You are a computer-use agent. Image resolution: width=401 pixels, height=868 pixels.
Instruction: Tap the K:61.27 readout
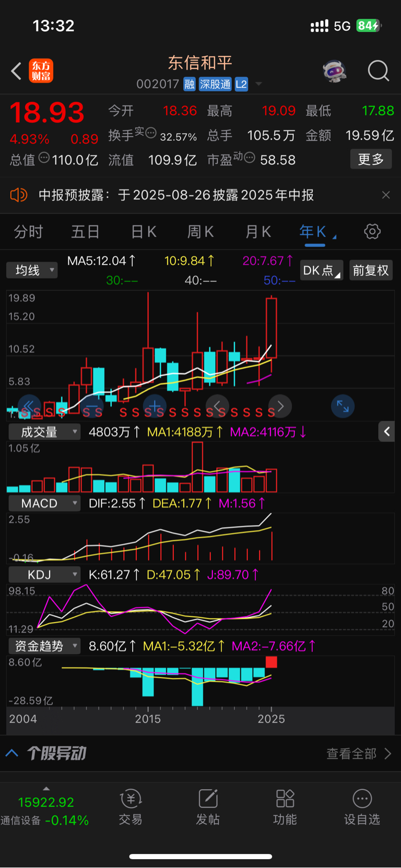(x=114, y=575)
